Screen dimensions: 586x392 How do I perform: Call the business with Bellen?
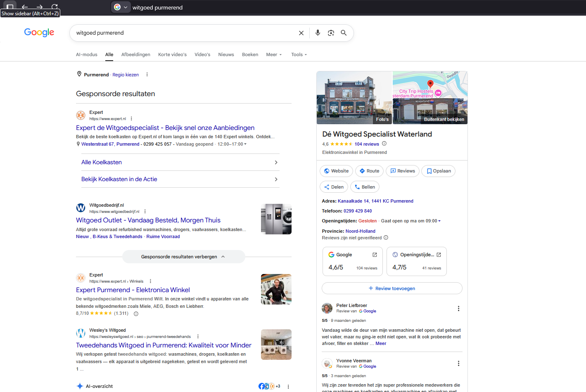click(x=365, y=187)
